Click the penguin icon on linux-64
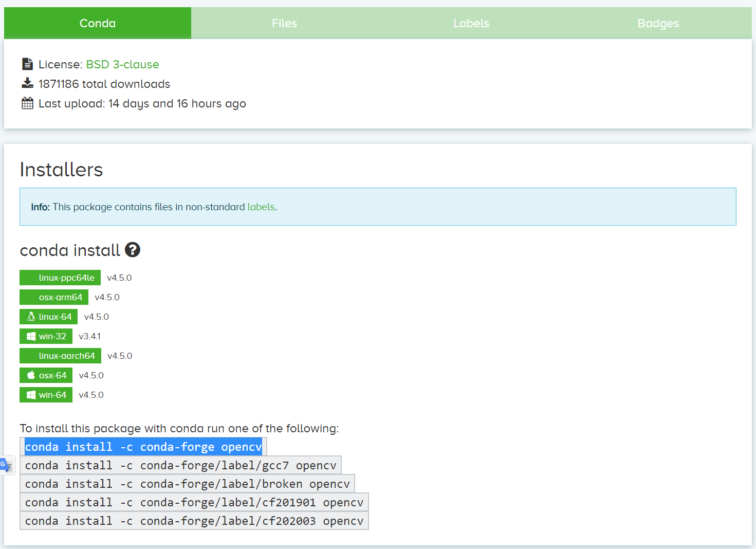The width and height of the screenshot is (756, 549). 31,317
